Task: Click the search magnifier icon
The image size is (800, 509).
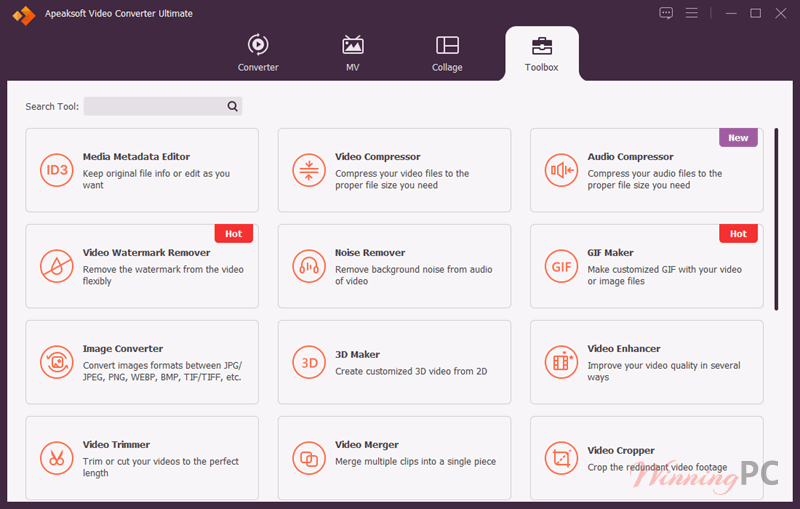Action: point(232,106)
